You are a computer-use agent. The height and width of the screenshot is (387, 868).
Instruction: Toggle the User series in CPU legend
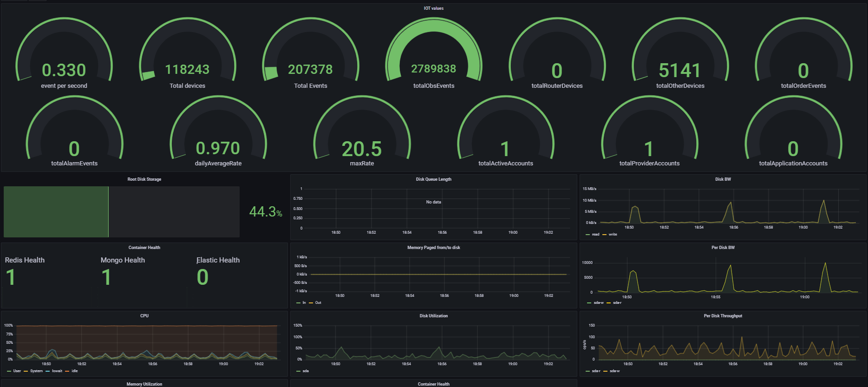17,371
